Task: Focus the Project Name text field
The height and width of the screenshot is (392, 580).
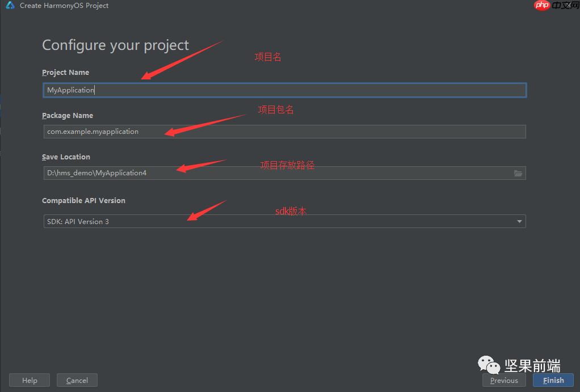Action: tap(284, 90)
